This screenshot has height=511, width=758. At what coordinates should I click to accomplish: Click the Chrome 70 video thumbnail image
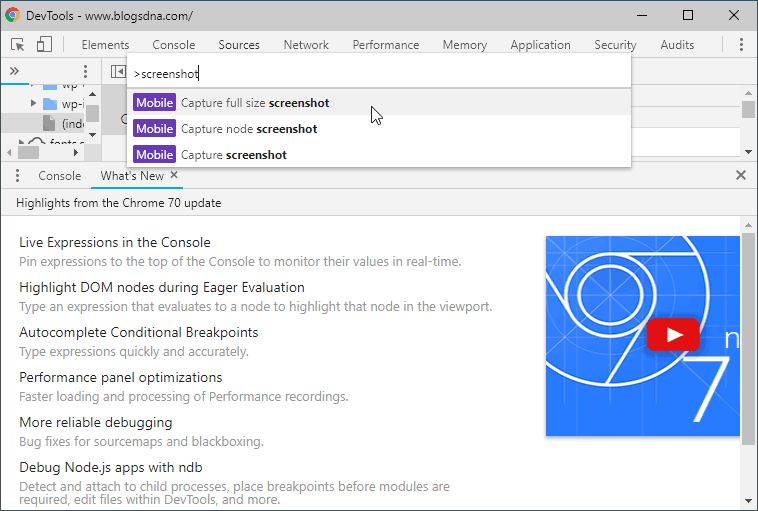[642, 336]
